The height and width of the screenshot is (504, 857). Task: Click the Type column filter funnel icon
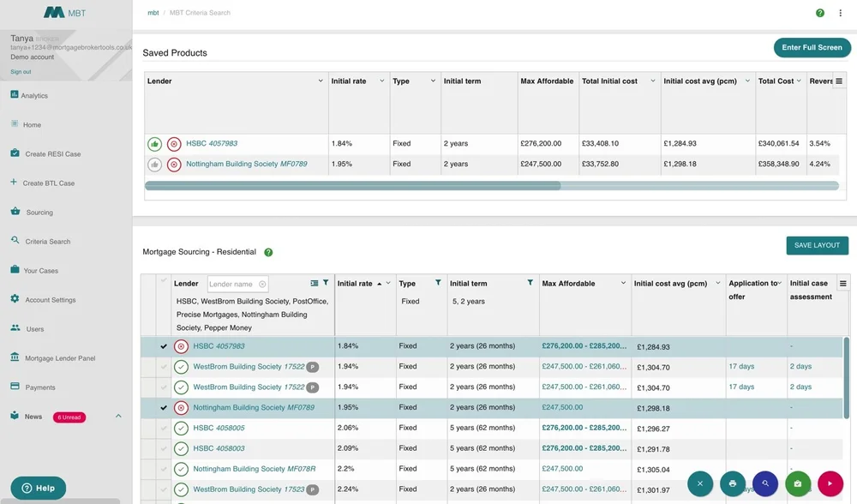(438, 283)
